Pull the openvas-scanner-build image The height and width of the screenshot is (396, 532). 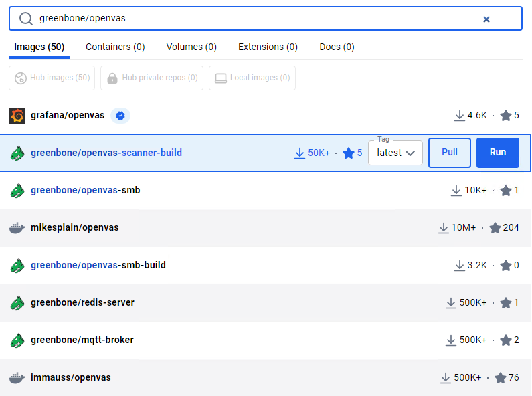click(x=450, y=153)
